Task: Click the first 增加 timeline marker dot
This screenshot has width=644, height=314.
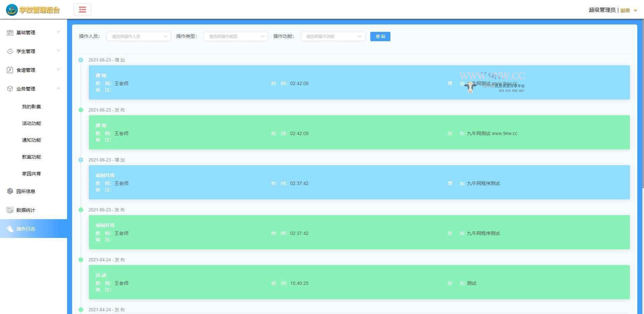Action: (81, 60)
